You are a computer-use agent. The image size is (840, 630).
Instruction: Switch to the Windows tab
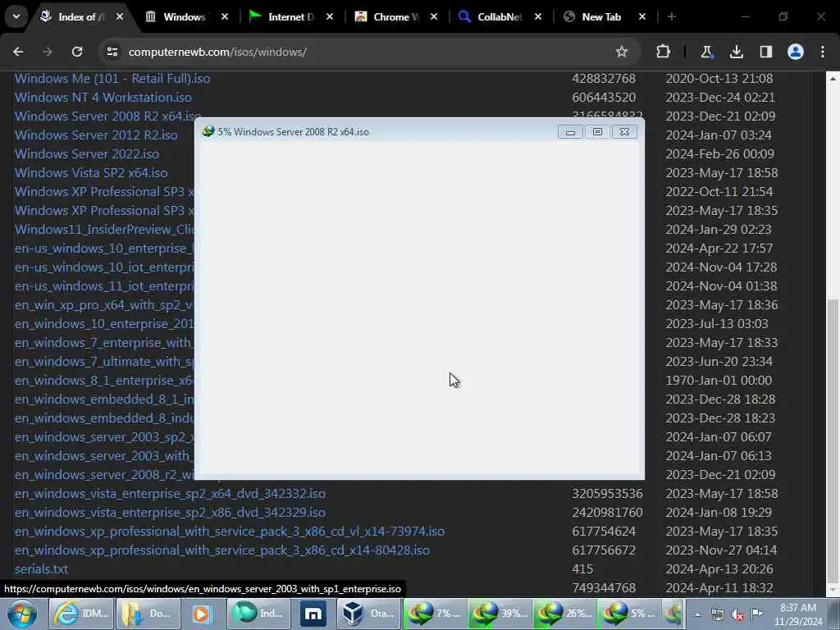click(185, 16)
